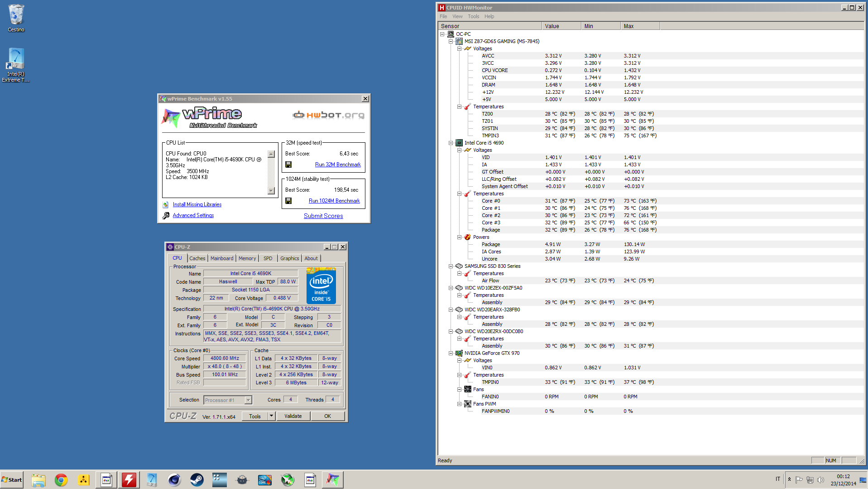Click the Intel Core i5 logo in CPU-Z
Screen dimensions: 868x489
[321, 286]
